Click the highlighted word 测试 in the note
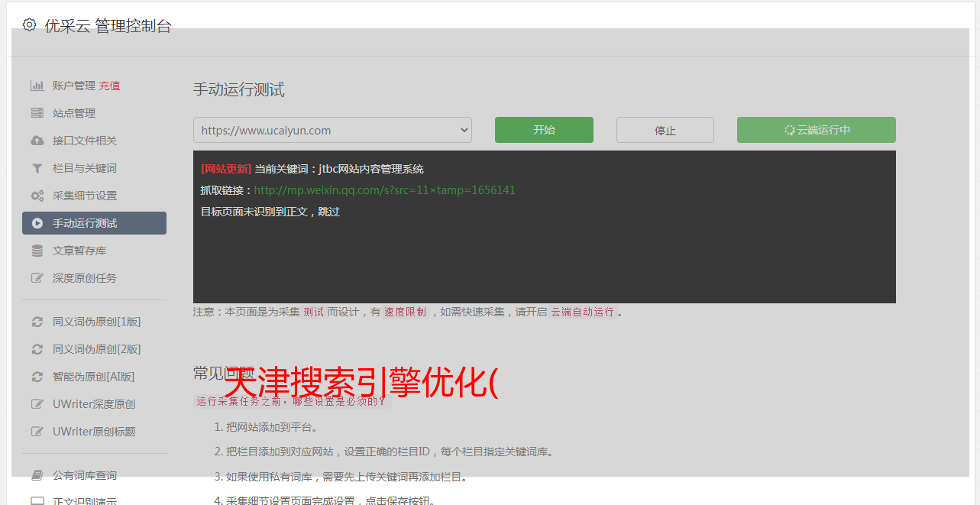Viewport: 980px width, 505px height. pyautogui.click(x=314, y=312)
